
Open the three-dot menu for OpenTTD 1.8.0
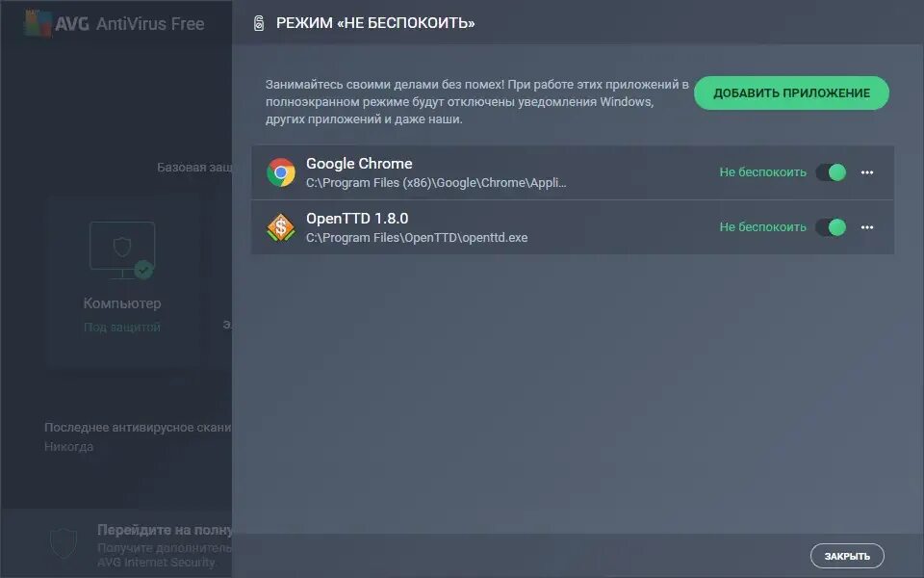[867, 227]
